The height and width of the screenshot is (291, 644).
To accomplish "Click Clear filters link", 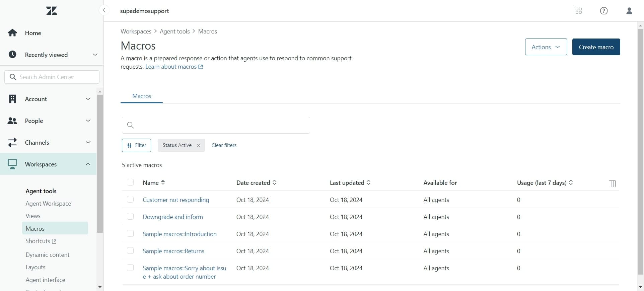I will click(x=224, y=145).
